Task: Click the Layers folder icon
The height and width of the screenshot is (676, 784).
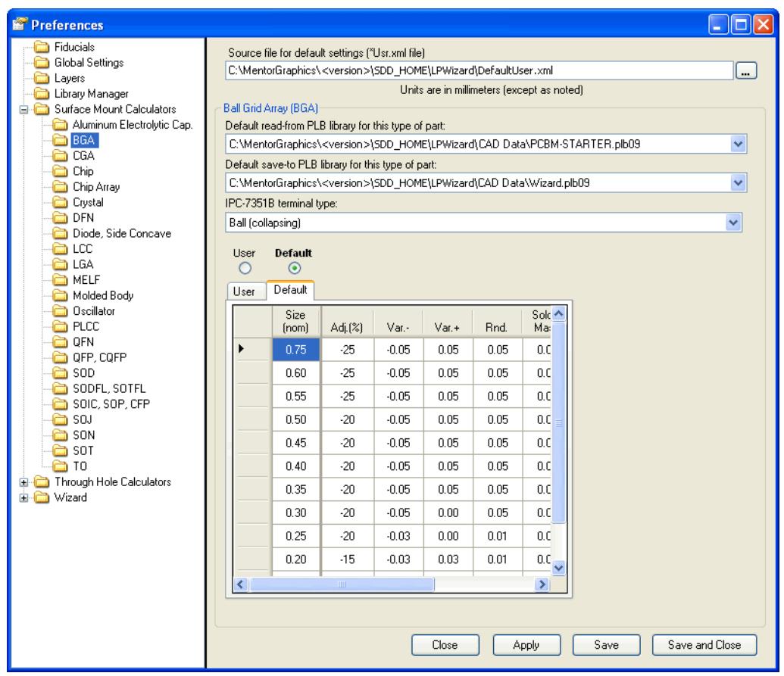Action: [x=42, y=79]
